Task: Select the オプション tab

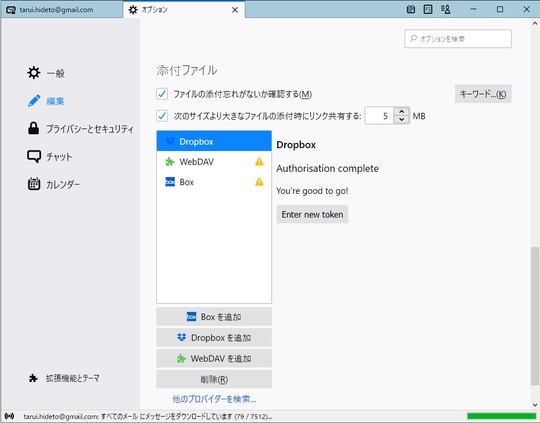Action: coord(184,10)
